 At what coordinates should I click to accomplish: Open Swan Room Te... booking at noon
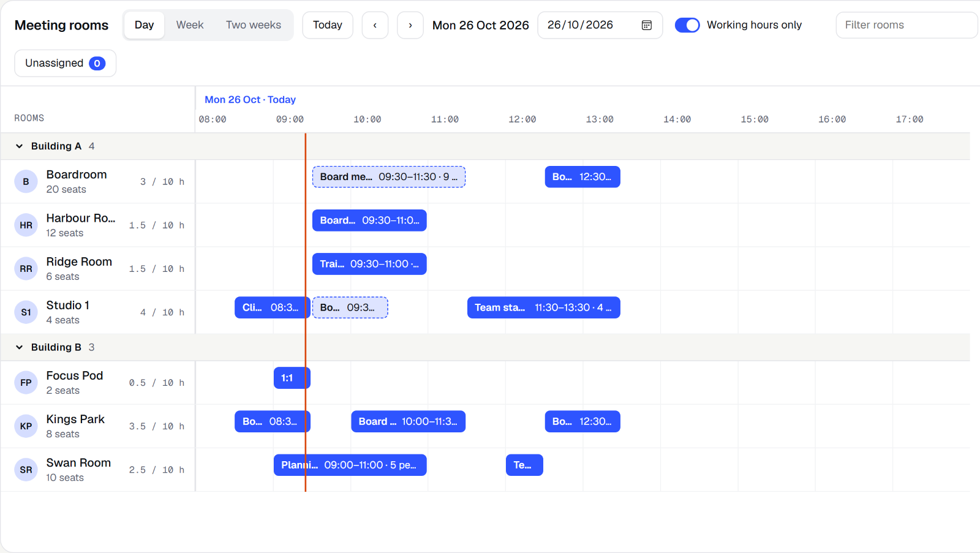click(524, 464)
